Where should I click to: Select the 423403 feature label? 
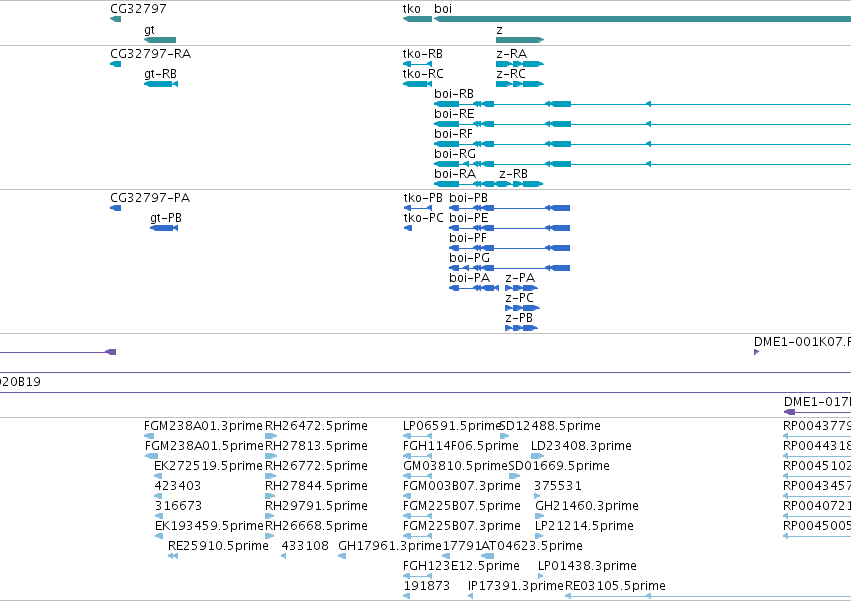pos(177,486)
